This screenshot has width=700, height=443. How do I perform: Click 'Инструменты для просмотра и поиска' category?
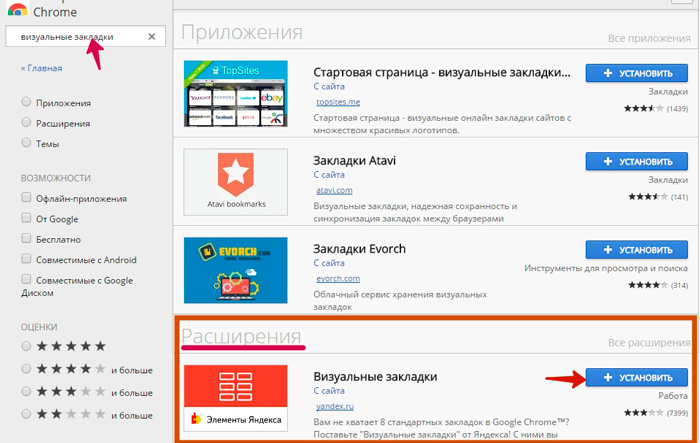pyautogui.click(x=606, y=268)
